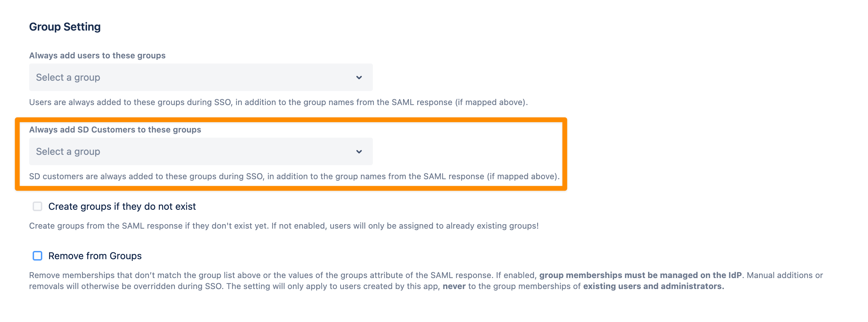
Task: Click the help text starting 'SD customers are always added'
Action: (294, 176)
